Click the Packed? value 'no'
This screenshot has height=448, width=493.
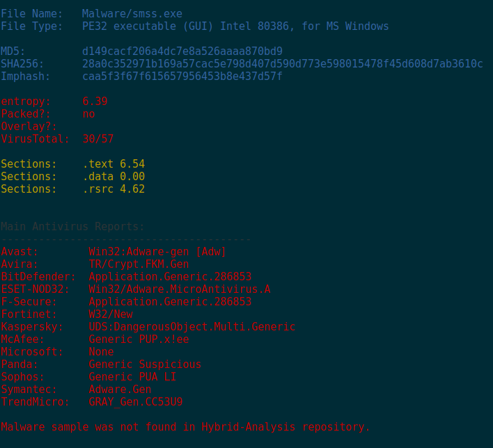tap(88, 114)
